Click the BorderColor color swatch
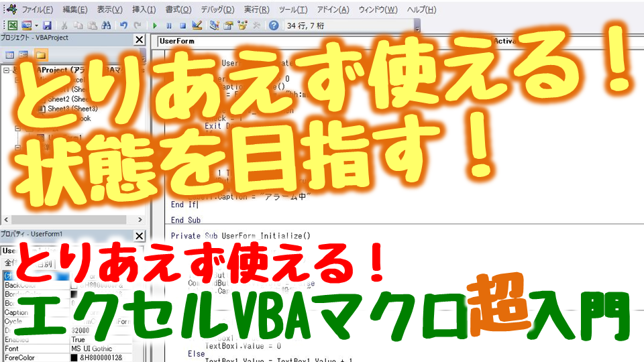 pos(74,294)
